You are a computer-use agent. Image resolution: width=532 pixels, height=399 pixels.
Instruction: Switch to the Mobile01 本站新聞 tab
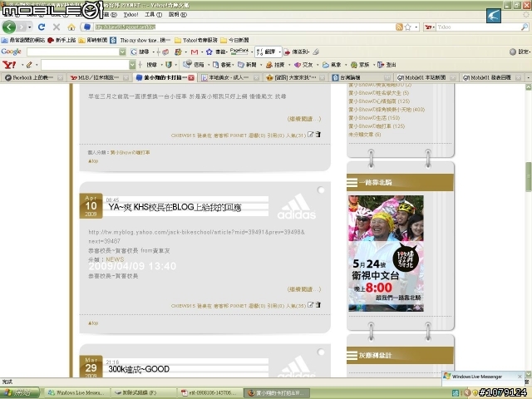[426, 77]
